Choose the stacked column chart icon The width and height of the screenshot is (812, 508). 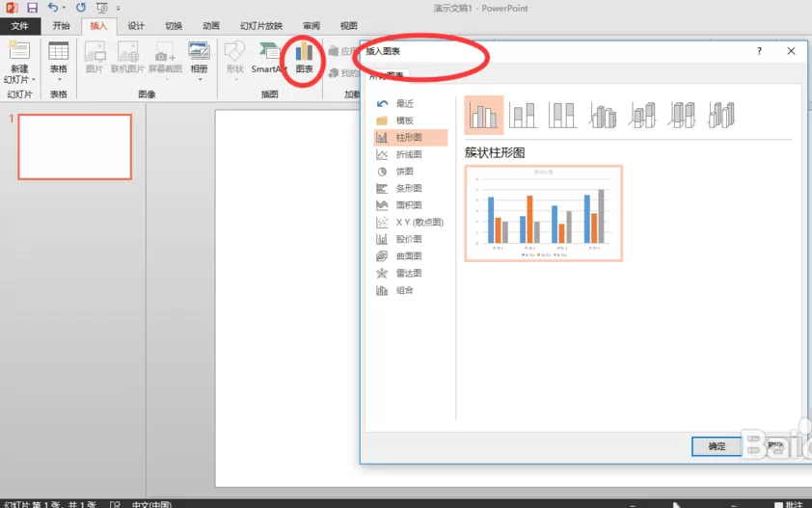[523, 115]
